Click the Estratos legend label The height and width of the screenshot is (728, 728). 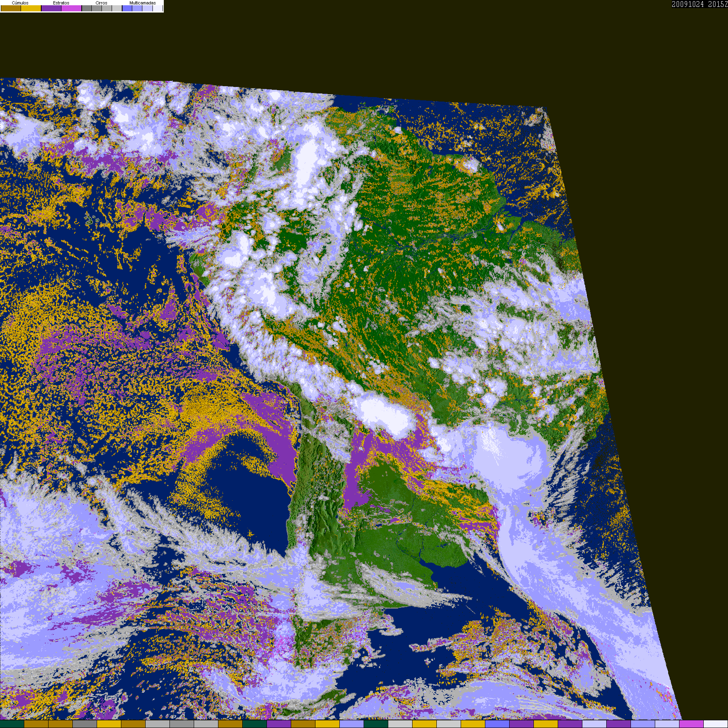pos(61,3)
